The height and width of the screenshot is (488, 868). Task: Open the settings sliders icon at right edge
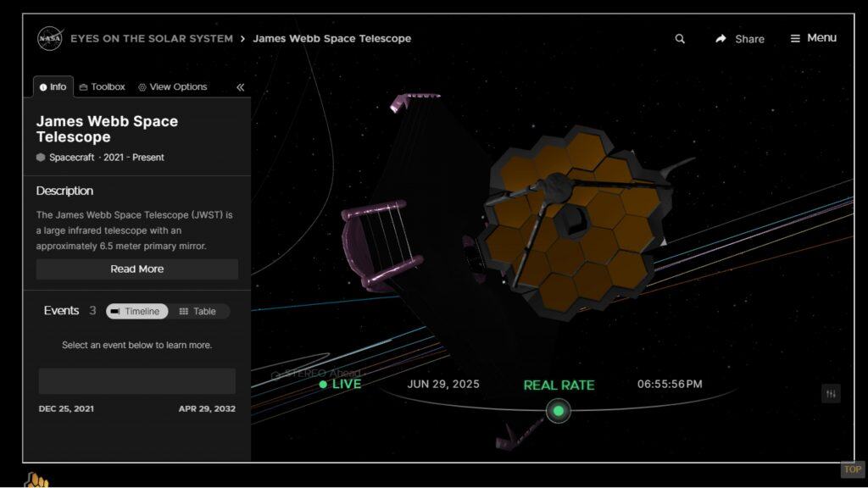pyautogui.click(x=831, y=394)
